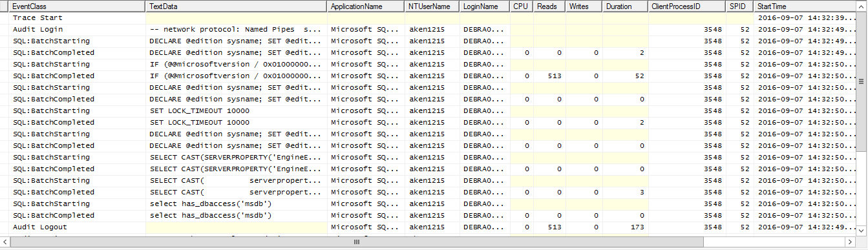
Task: Click the network protocol Named Pipes text cell
Action: tap(237, 29)
